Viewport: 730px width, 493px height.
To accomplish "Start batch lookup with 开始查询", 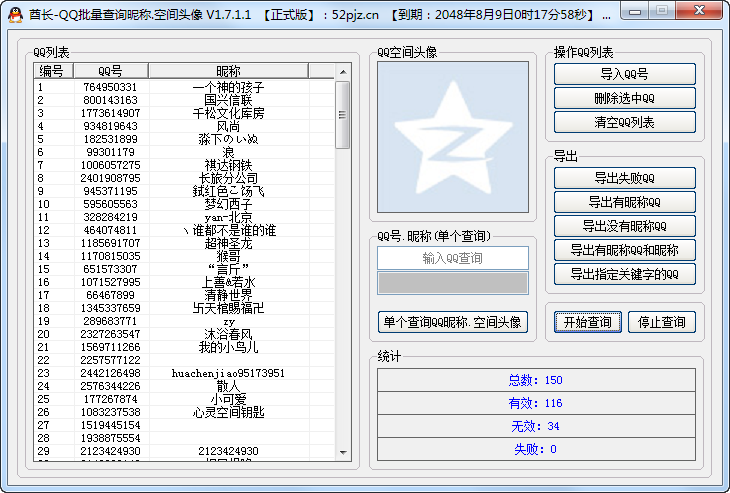I will tap(588, 322).
